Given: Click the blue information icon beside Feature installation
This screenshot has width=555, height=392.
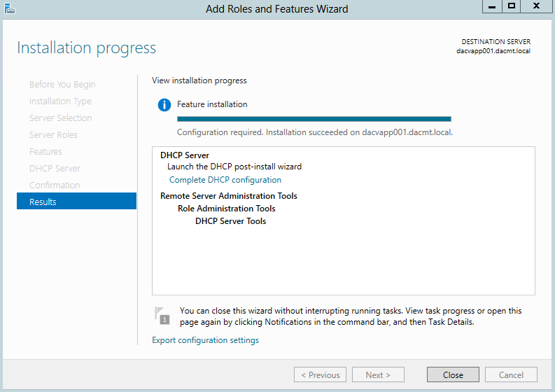Looking at the screenshot, I should pos(164,105).
